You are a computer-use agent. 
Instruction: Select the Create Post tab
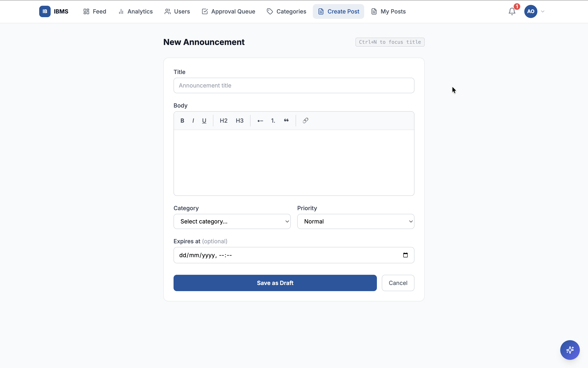(339, 11)
